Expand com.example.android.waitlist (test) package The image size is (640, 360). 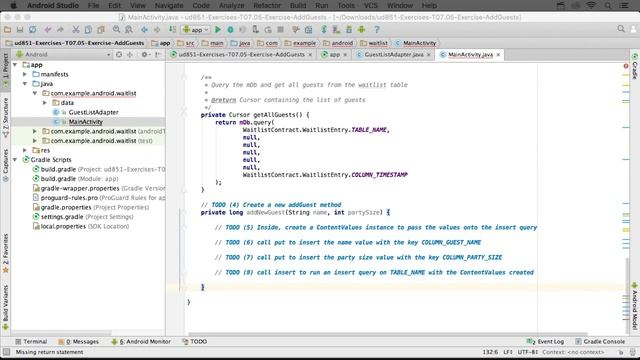click(35, 141)
